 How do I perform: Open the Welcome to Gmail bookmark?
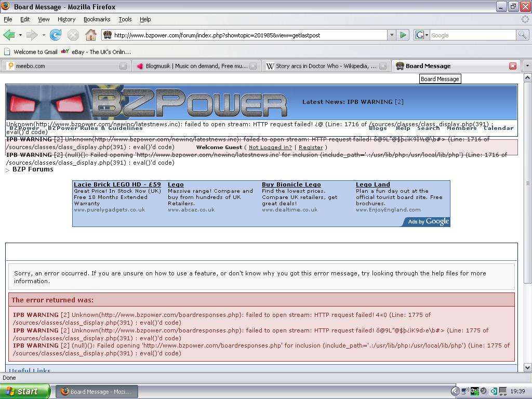[31, 52]
